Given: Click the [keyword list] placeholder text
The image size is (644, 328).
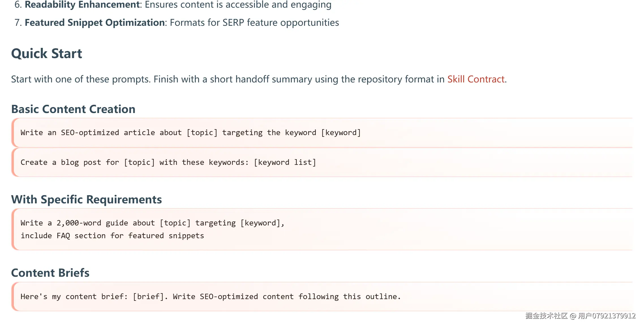Looking at the screenshot, I should pyautogui.click(x=285, y=162).
